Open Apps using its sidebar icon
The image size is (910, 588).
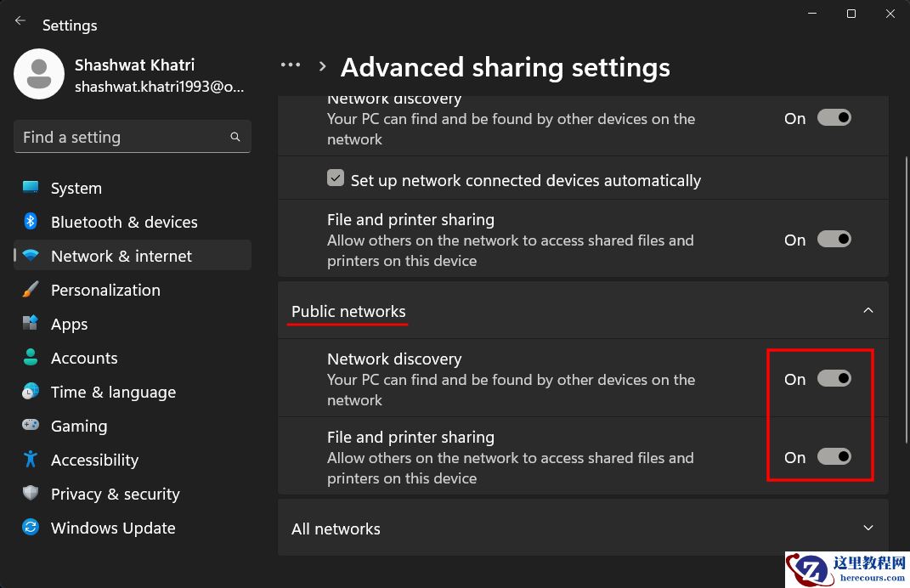31,324
